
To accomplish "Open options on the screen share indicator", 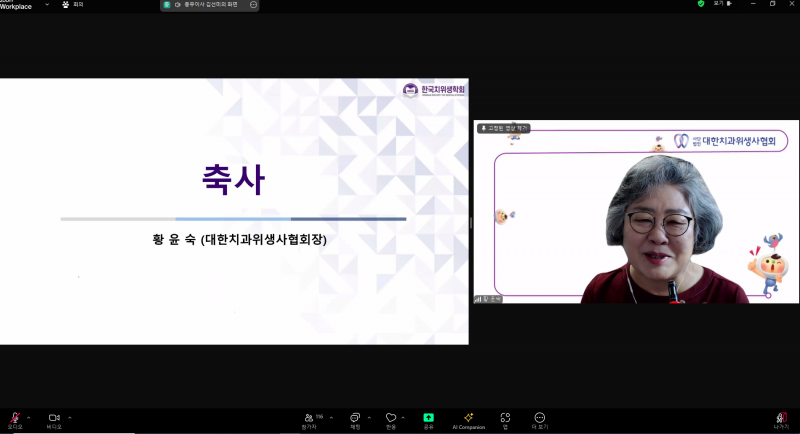I will click(x=253, y=5).
